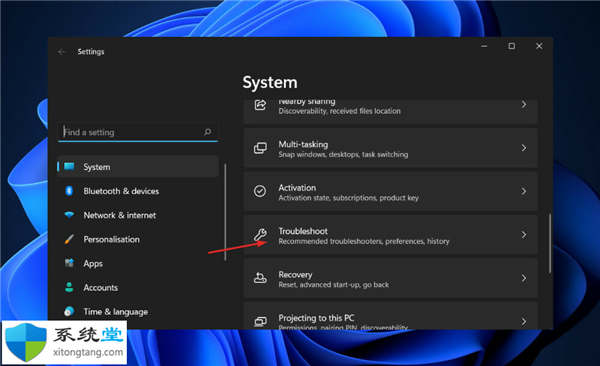Click 'Discoverability, received files location' text
Viewport: 600px width, 366px height.
pyautogui.click(x=339, y=111)
